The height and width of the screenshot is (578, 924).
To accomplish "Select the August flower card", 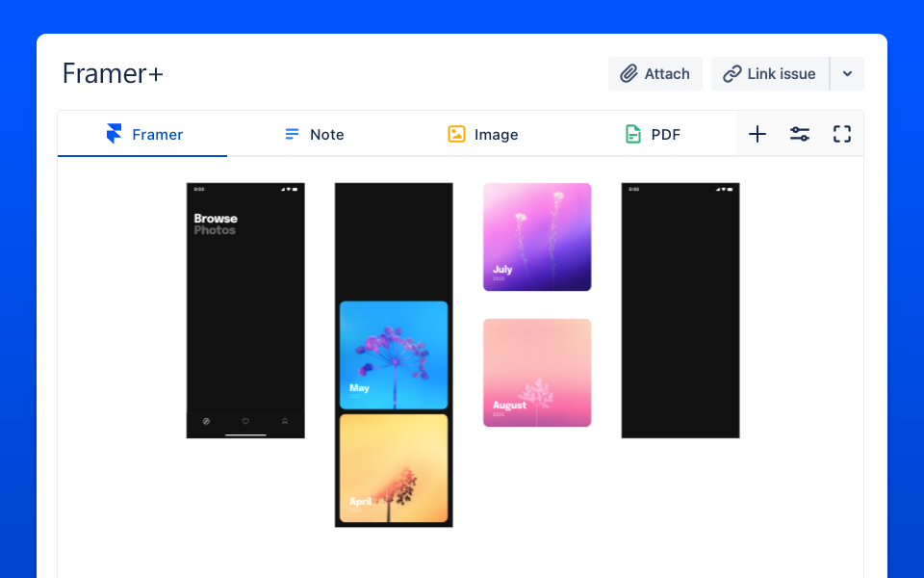I will point(537,373).
